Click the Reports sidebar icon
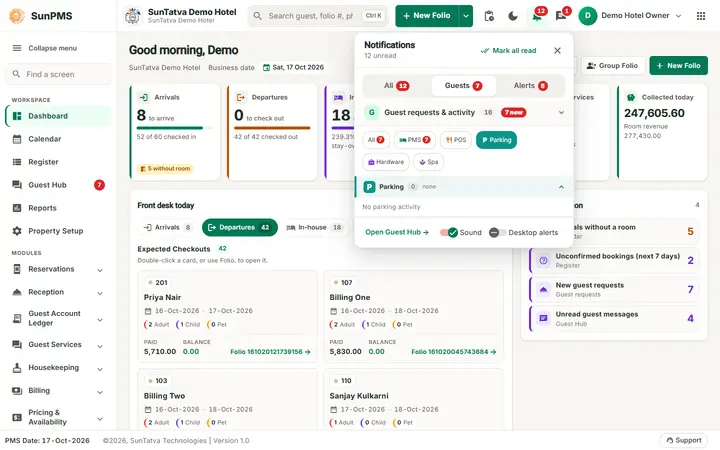 [x=17, y=208]
